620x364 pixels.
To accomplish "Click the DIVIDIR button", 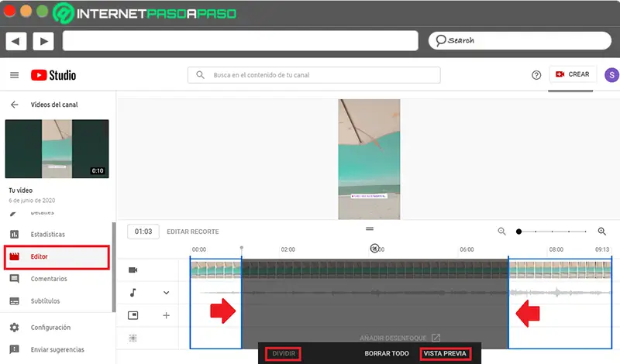I will 284,354.
